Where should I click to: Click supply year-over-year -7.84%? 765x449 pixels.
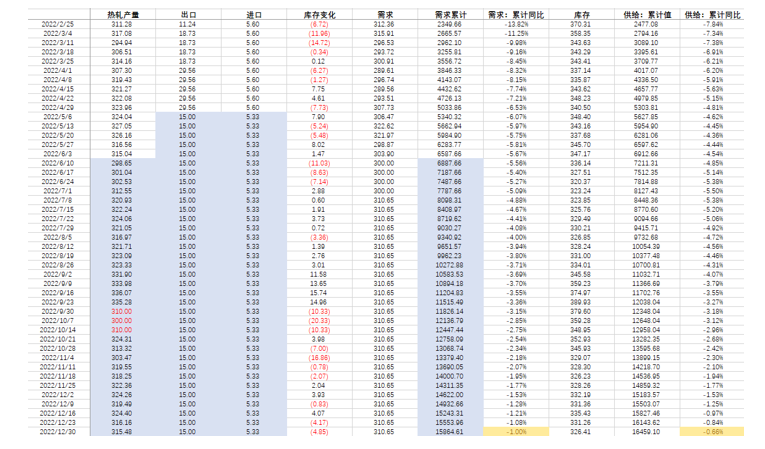[713, 24]
